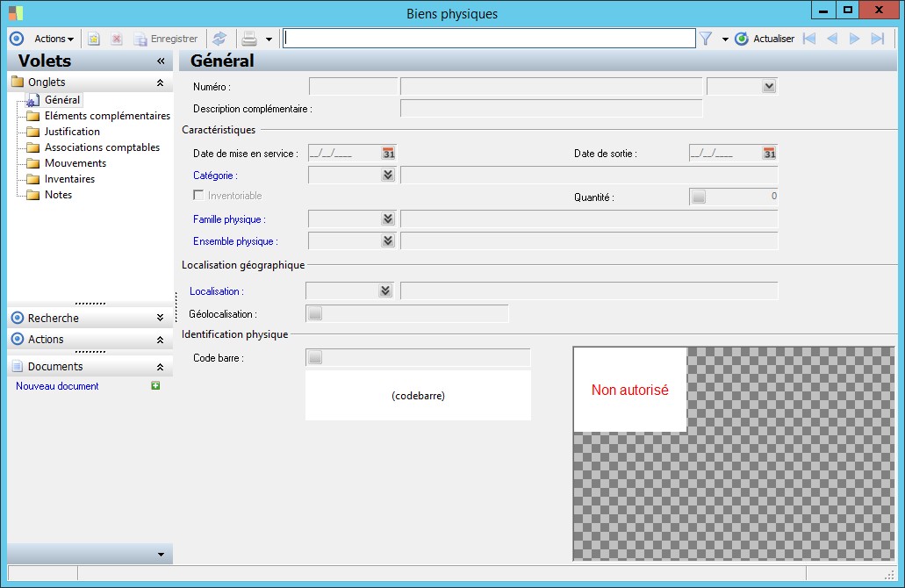Click the Actualiser button
Screen dimensions: 905x588
[765, 39]
